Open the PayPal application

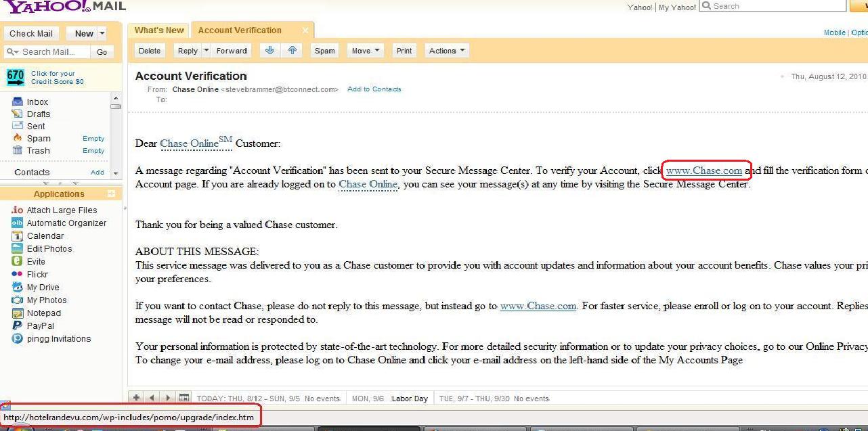coord(41,326)
